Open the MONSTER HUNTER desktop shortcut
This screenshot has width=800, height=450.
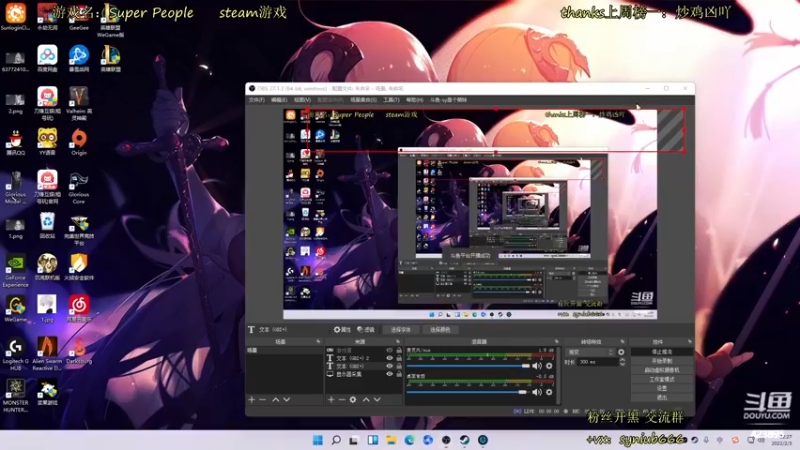click(15, 395)
